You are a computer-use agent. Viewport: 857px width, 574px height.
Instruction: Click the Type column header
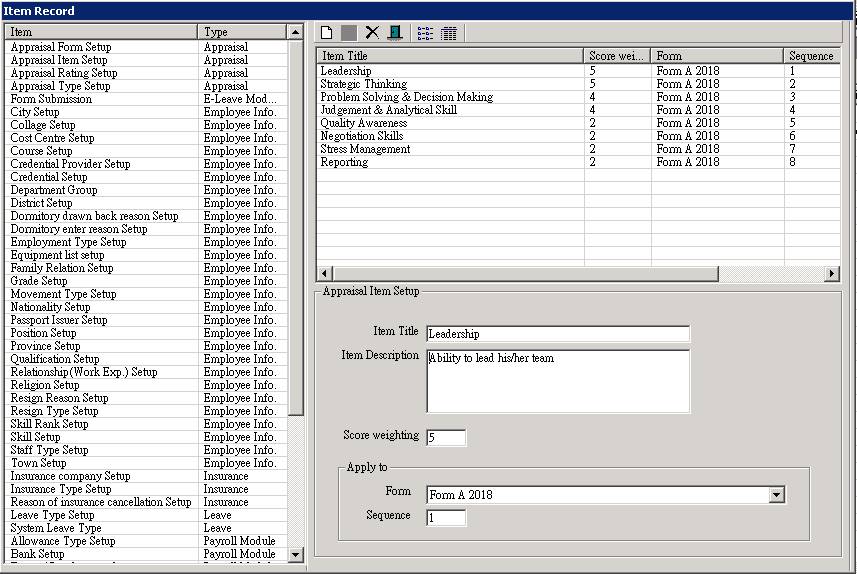pyautogui.click(x=242, y=32)
